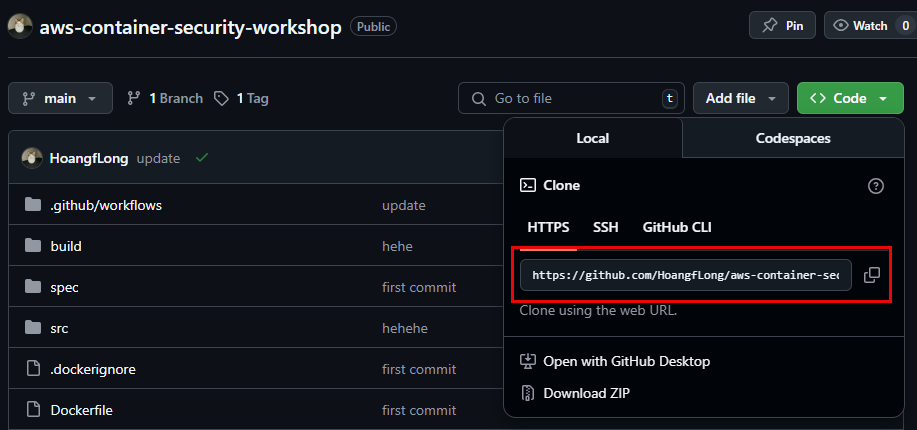This screenshot has height=430, width=917.
Task: Click 'first commit' message in spec row
Action: [419, 287]
